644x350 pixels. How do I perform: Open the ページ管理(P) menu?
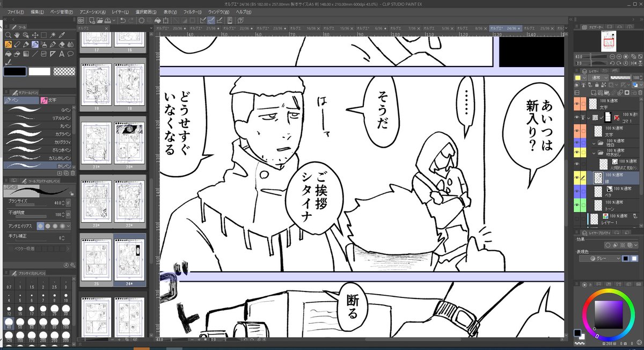pyautogui.click(x=61, y=11)
